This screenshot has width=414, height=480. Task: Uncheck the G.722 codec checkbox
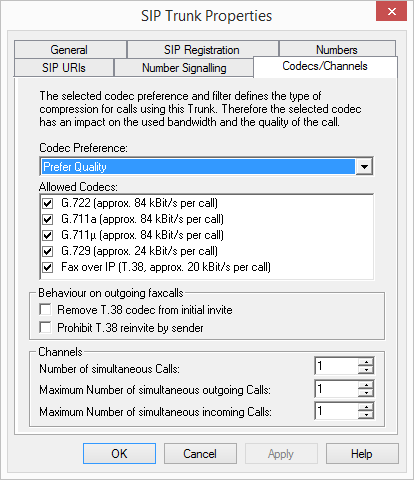click(x=48, y=203)
